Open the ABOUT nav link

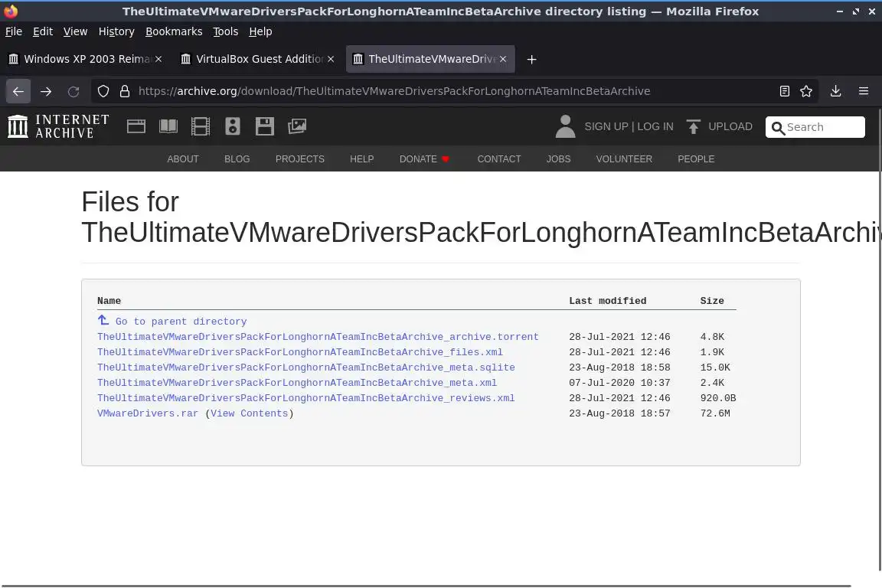coord(183,159)
